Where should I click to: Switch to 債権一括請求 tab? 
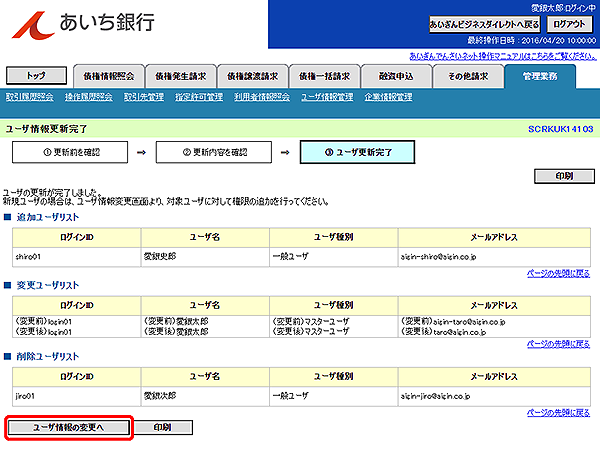[x=324, y=77]
